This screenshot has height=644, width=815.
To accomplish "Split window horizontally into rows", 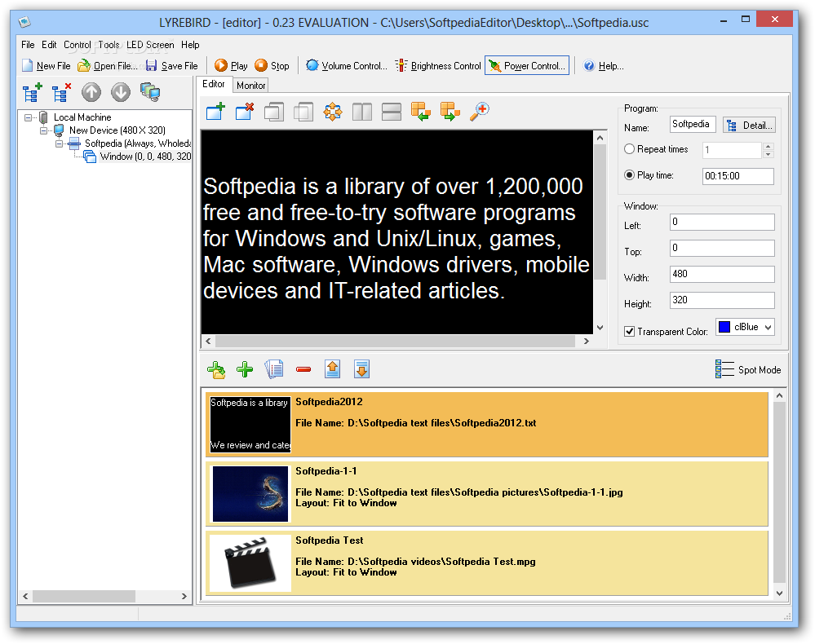I will click(392, 111).
